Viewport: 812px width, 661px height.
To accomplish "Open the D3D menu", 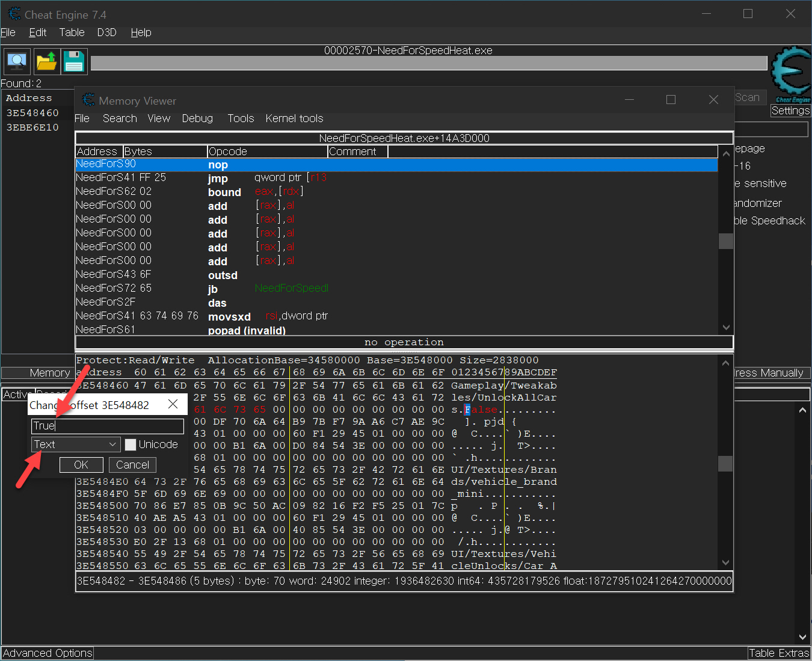I will pos(106,32).
